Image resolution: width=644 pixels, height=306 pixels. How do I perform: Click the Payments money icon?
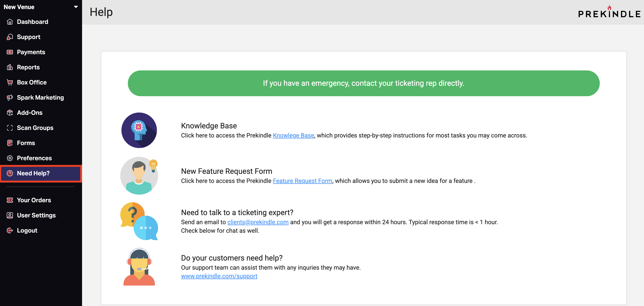click(10, 52)
